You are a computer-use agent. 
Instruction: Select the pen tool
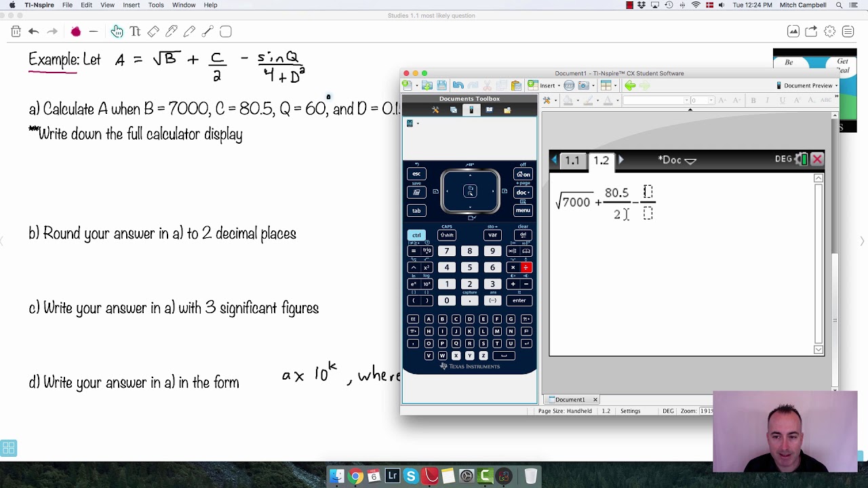click(x=172, y=31)
